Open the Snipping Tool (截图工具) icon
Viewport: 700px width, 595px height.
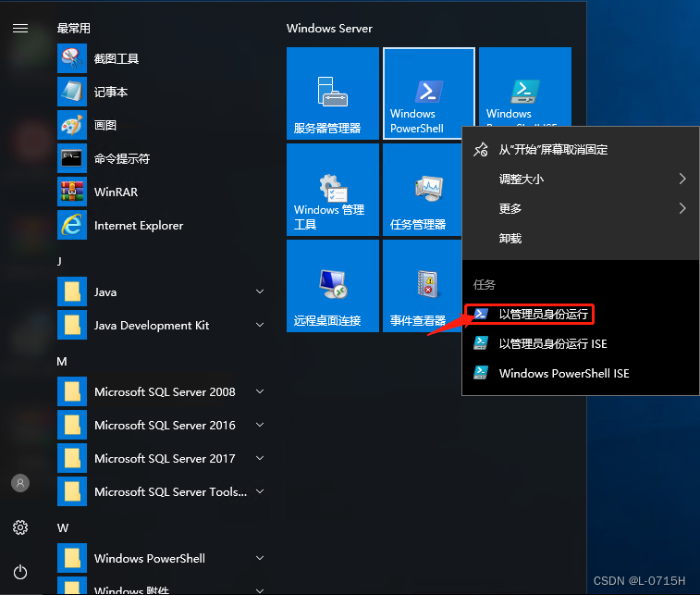[x=72, y=58]
